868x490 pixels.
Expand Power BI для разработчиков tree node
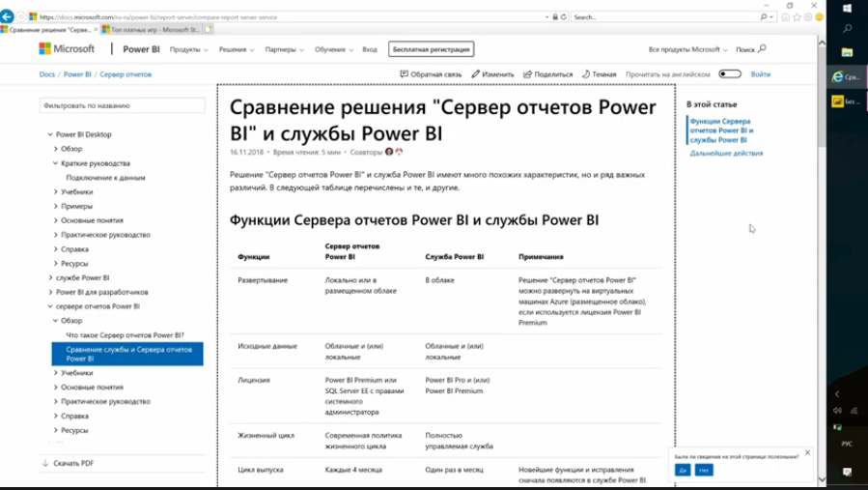[50, 292]
